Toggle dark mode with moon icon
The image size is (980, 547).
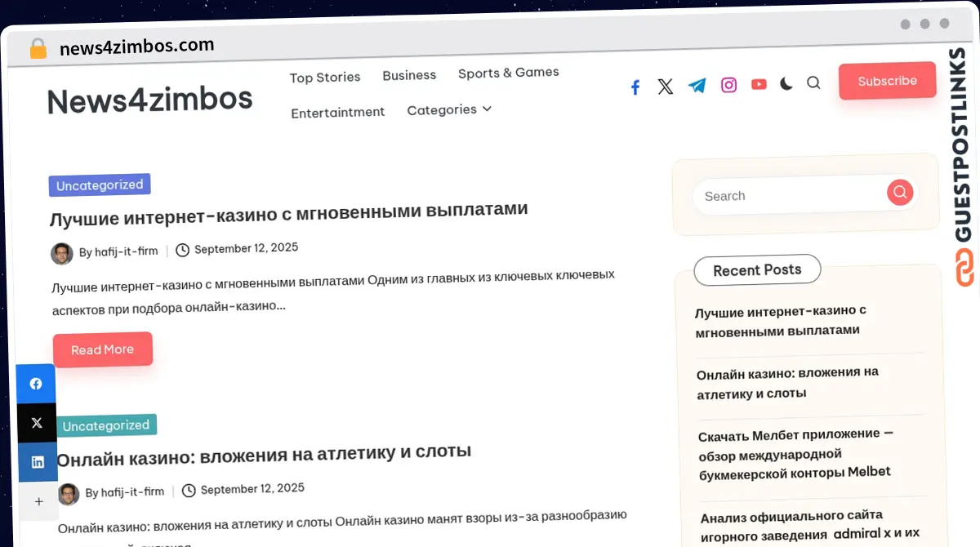pyautogui.click(x=786, y=83)
